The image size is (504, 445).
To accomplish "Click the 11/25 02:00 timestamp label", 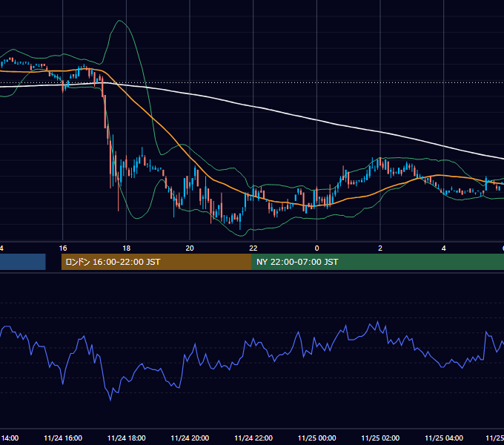I will [380, 438].
